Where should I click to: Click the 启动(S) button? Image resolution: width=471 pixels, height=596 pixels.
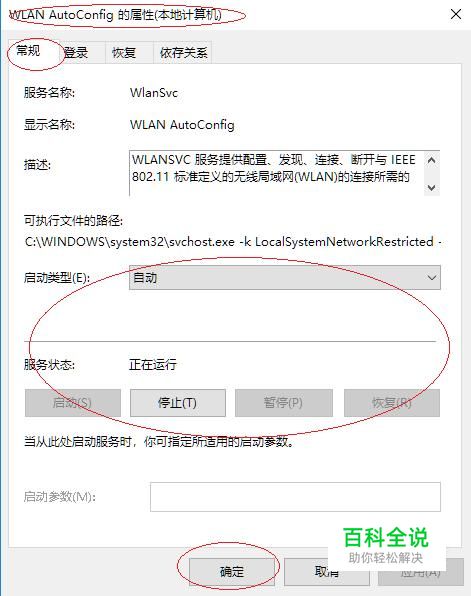point(73,403)
